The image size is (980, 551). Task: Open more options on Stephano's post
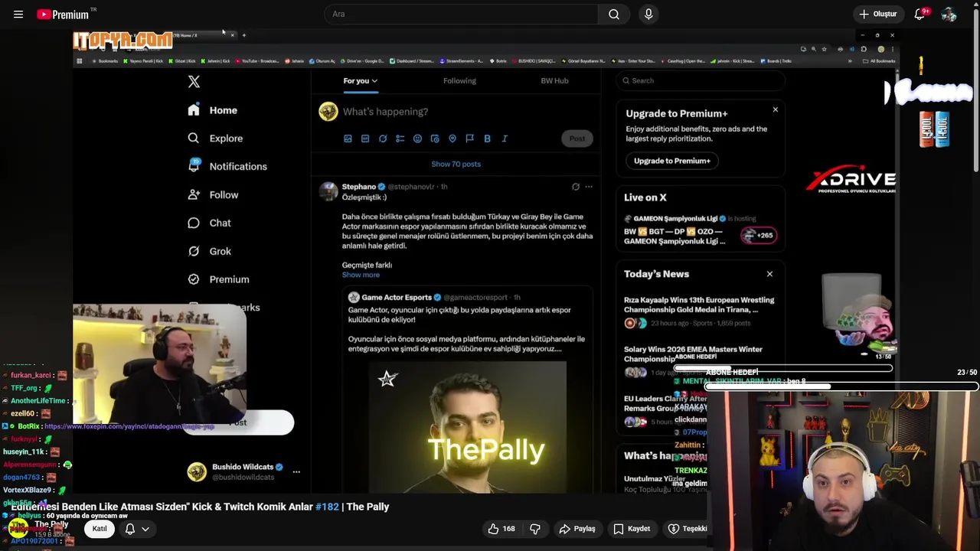589,187
